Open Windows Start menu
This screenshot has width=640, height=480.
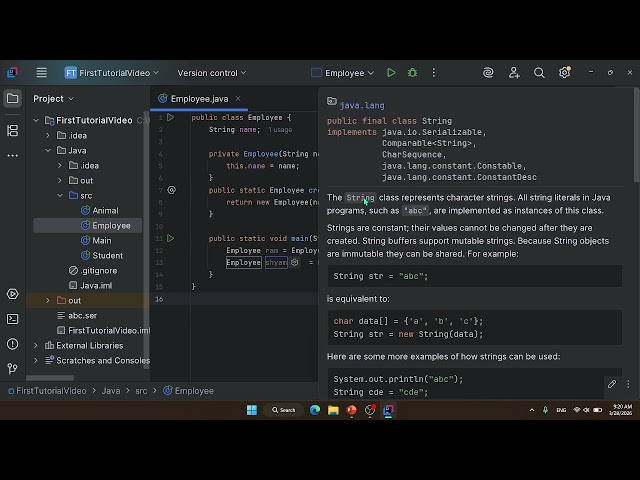(x=252, y=410)
